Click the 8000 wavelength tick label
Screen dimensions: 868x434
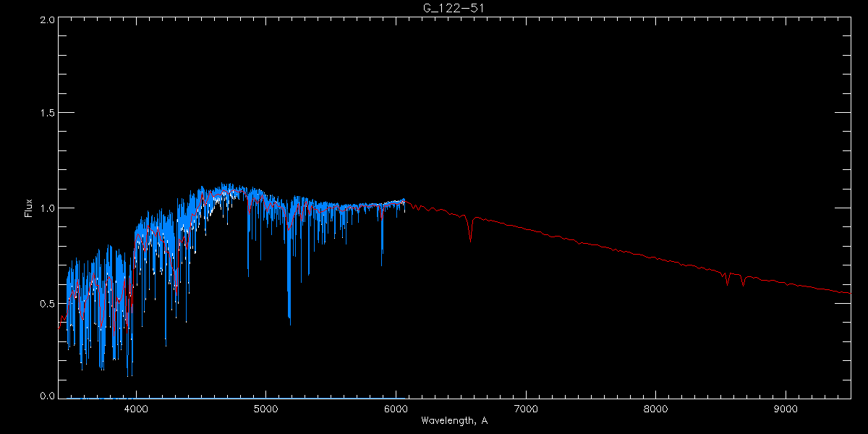coord(655,408)
